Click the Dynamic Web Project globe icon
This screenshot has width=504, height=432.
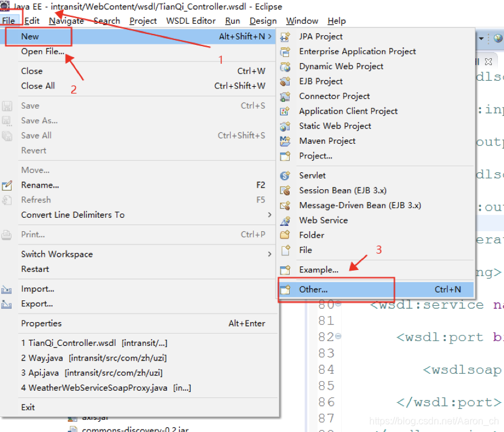[x=285, y=67]
